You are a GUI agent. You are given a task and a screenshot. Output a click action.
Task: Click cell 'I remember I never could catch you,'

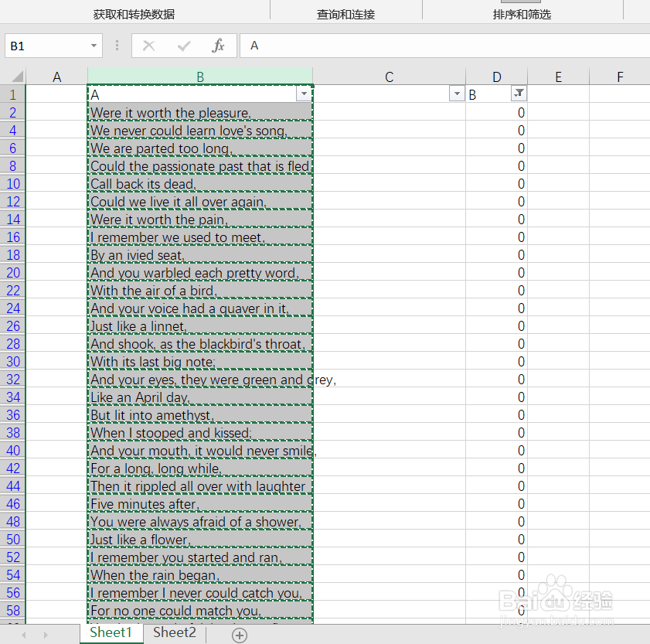click(x=200, y=592)
